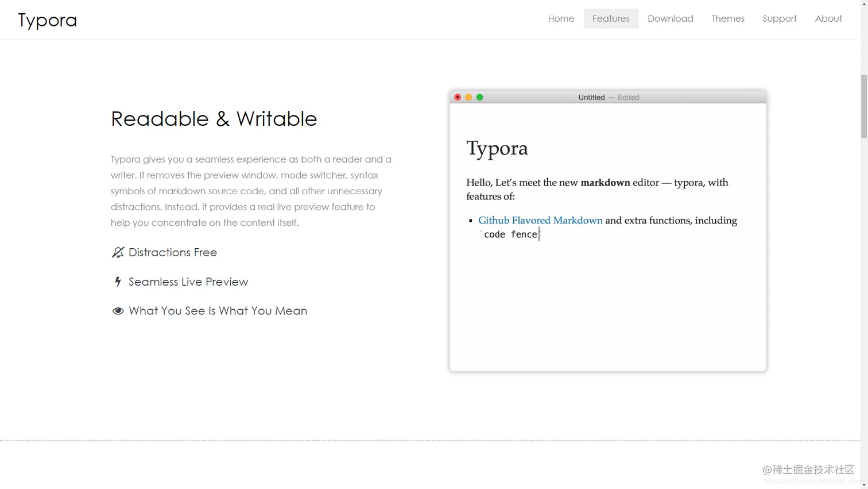Click the Github Flavored Markdown link in demo
Screen dimensions: 868x489
tap(540, 220)
